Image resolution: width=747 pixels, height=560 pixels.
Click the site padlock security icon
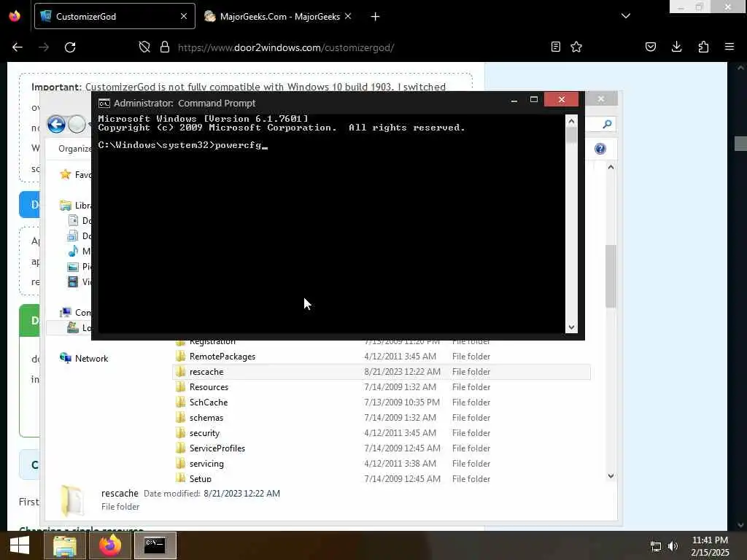tap(165, 47)
